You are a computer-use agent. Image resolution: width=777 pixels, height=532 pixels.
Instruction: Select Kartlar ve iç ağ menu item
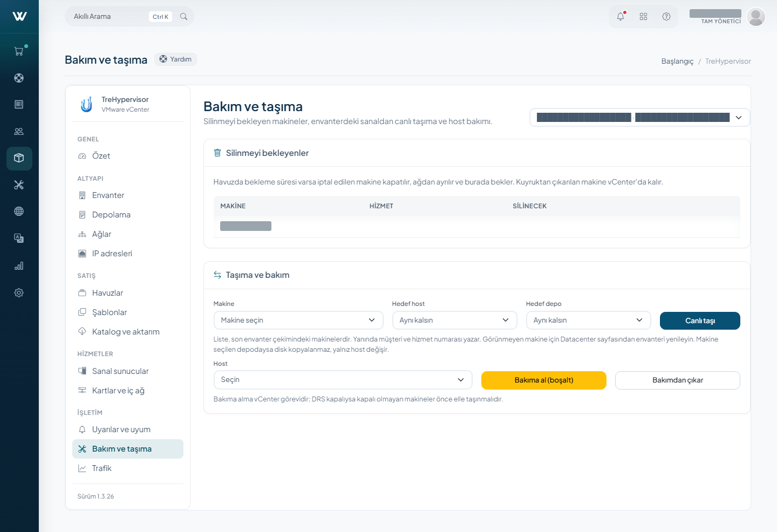coord(128,391)
